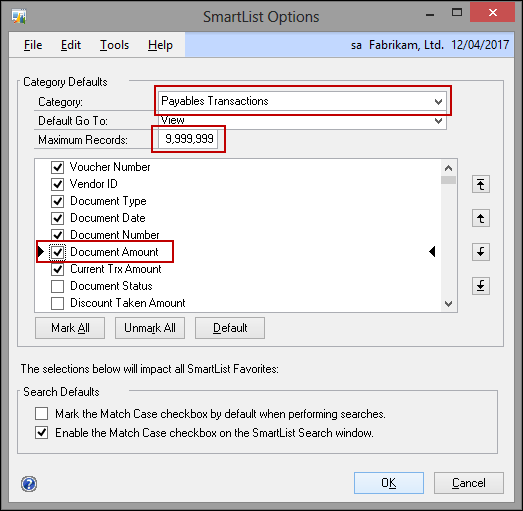Uncheck the Document Amount checkbox
The width and height of the screenshot is (523, 511).
[57, 252]
